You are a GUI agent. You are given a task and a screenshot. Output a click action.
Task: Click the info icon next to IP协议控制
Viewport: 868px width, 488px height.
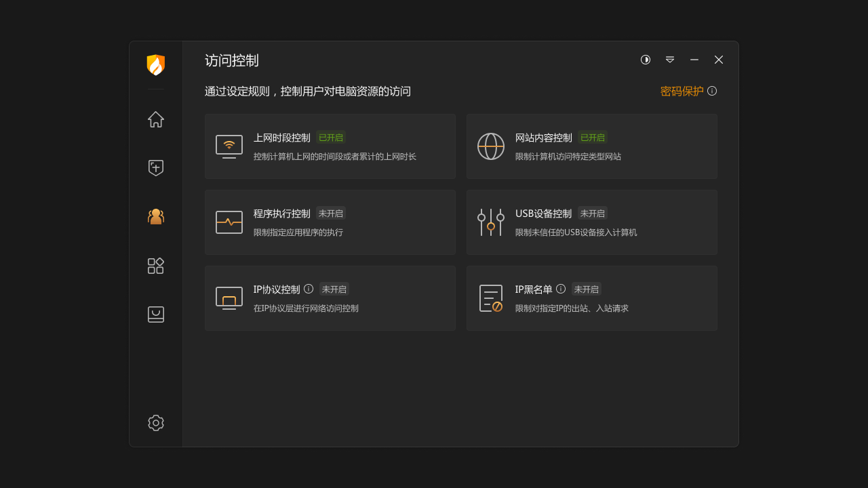point(309,289)
